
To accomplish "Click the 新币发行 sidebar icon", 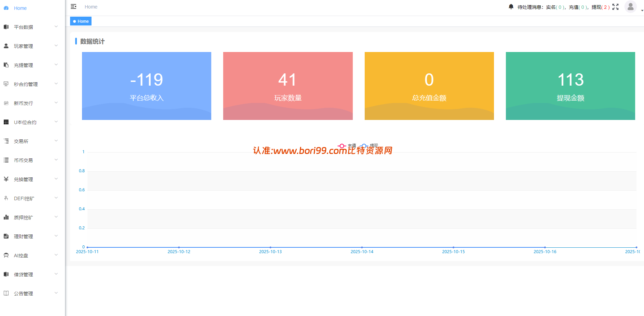I will [x=6, y=103].
